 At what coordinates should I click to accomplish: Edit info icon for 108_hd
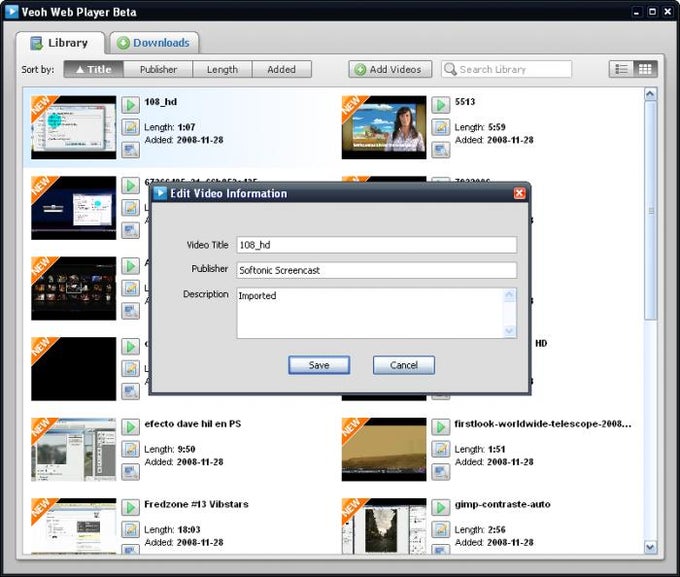click(x=131, y=127)
